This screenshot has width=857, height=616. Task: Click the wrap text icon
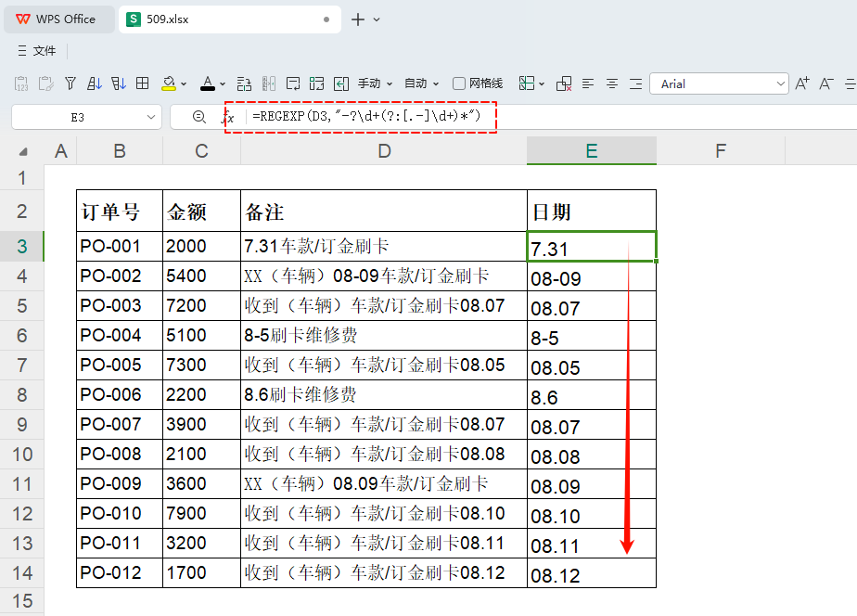[293, 83]
